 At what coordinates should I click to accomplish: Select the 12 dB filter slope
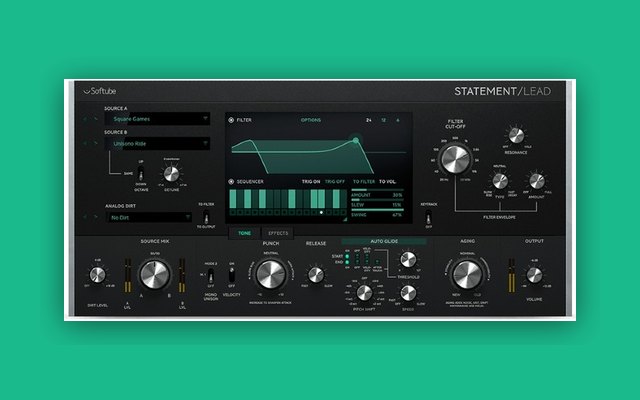[x=384, y=120]
